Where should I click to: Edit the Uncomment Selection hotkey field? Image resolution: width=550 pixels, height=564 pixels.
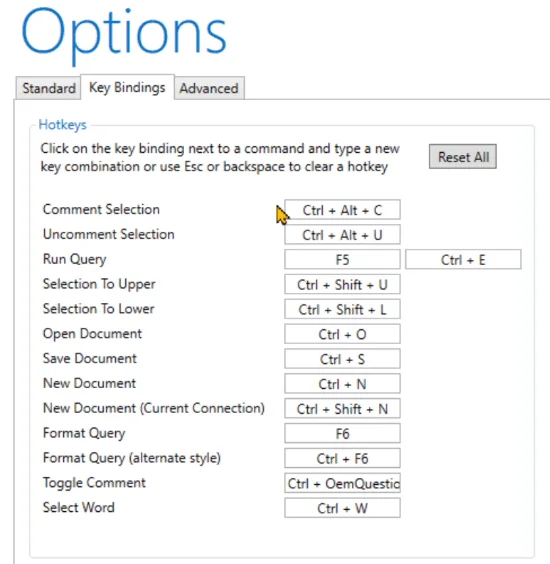(342, 235)
